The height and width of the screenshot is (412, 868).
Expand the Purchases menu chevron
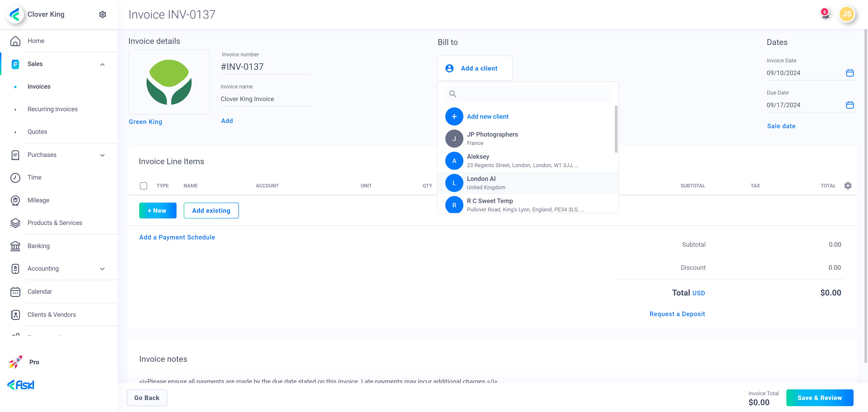click(x=102, y=155)
